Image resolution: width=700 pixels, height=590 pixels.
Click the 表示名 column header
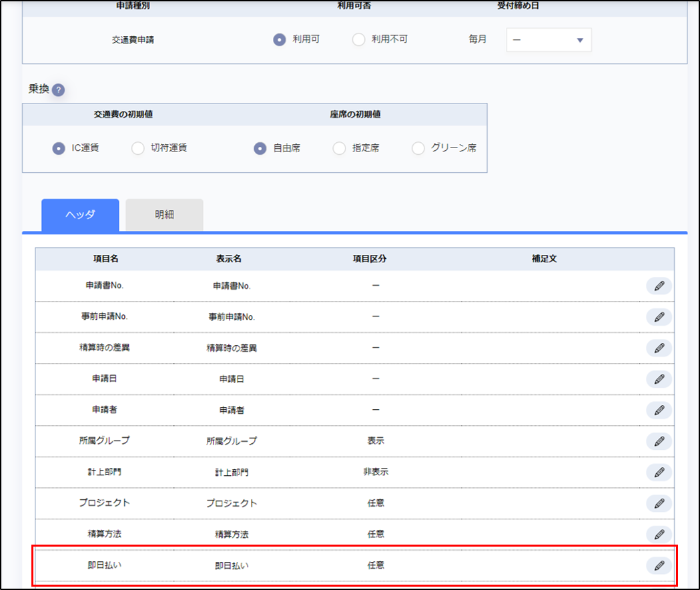(229, 258)
